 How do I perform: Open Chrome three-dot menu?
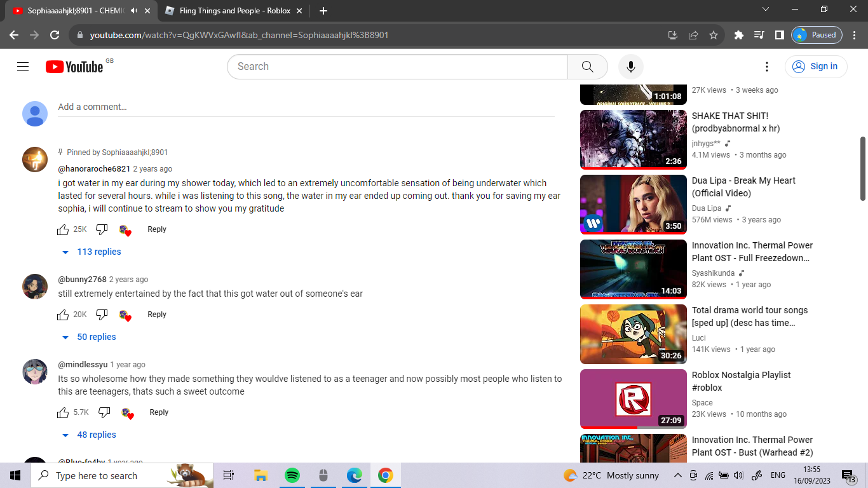(855, 35)
